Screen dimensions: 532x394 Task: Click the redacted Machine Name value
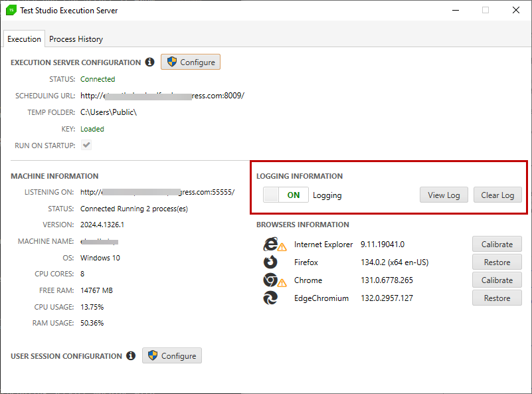click(x=100, y=242)
